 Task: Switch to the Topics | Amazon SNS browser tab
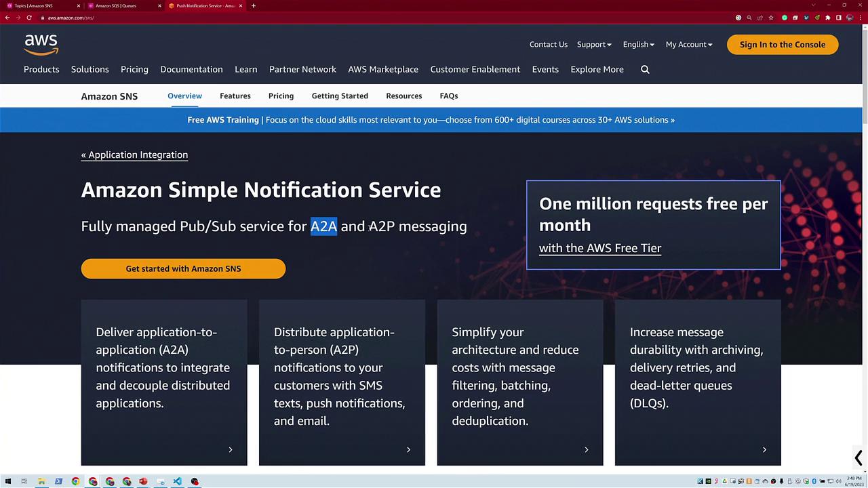[x=42, y=5]
